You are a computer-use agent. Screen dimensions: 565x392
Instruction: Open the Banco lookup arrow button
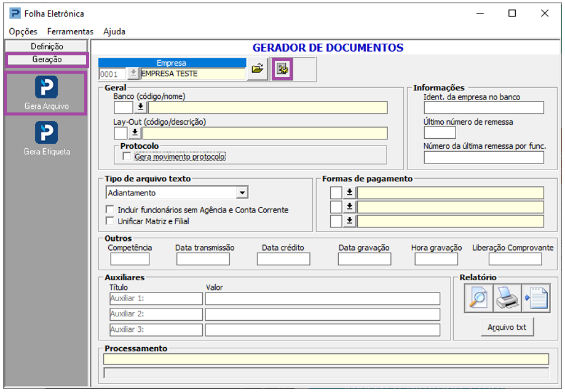pyautogui.click(x=141, y=108)
